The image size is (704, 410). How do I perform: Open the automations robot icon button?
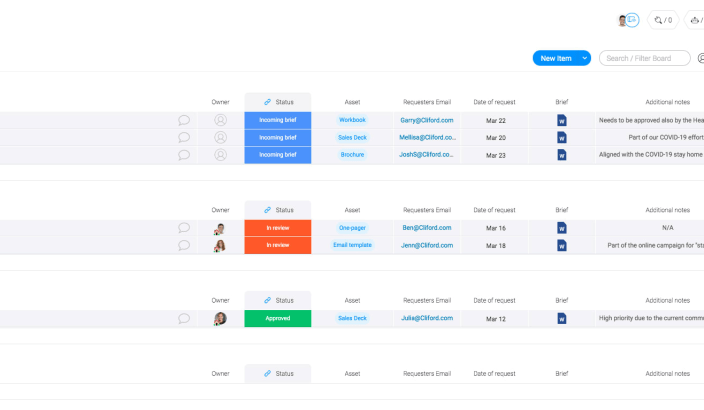(x=695, y=20)
